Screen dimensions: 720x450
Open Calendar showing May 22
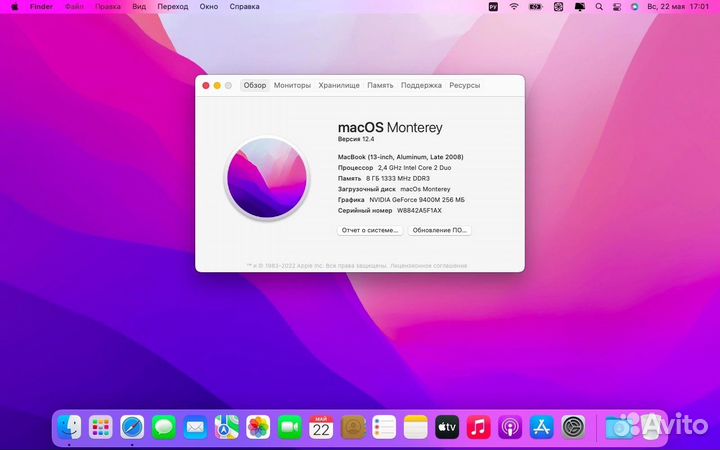point(321,427)
